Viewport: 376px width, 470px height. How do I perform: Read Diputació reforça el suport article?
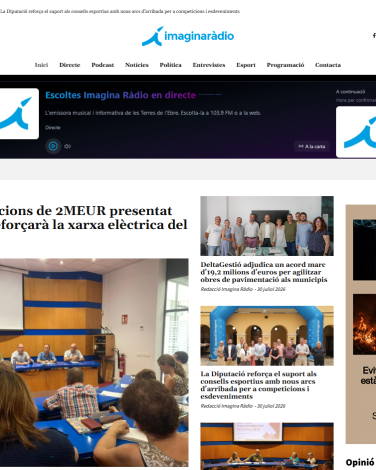click(x=259, y=385)
